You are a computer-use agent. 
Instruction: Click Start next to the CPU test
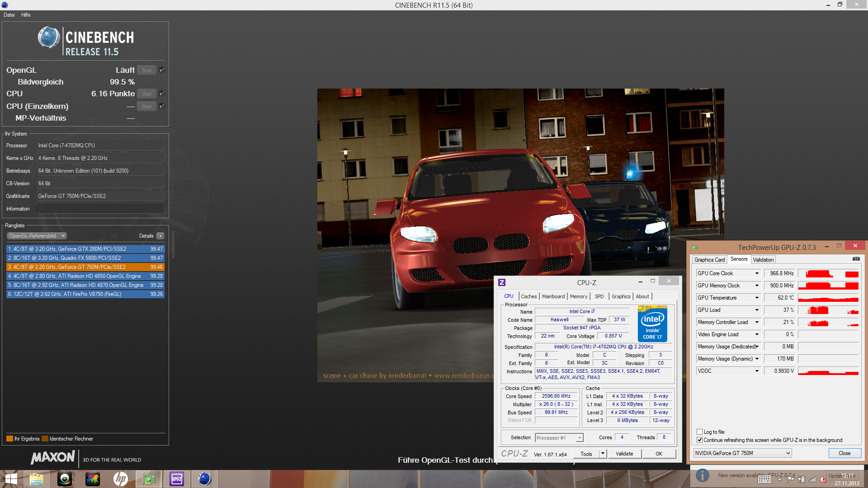146,94
